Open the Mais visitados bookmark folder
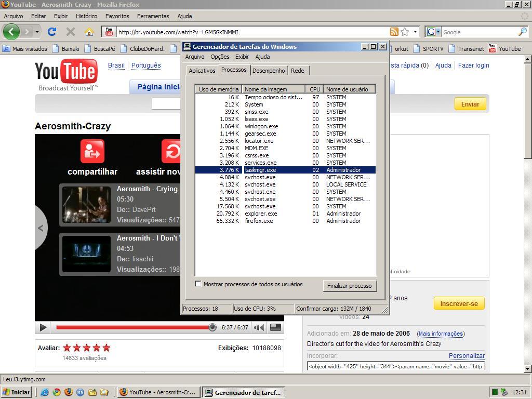 tap(25, 48)
